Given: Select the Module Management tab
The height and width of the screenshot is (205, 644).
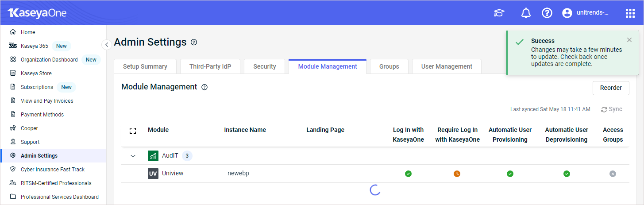Looking at the screenshot, I should pyautogui.click(x=328, y=66).
